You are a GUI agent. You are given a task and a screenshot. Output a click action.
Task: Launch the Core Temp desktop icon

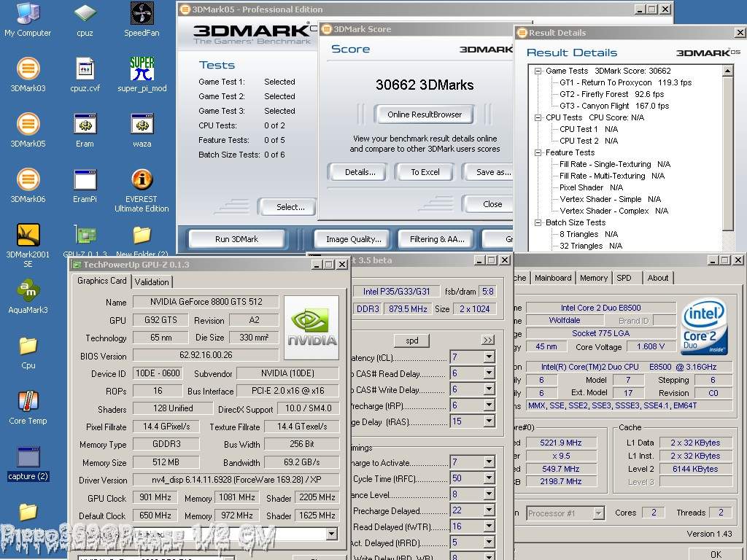pyautogui.click(x=28, y=407)
